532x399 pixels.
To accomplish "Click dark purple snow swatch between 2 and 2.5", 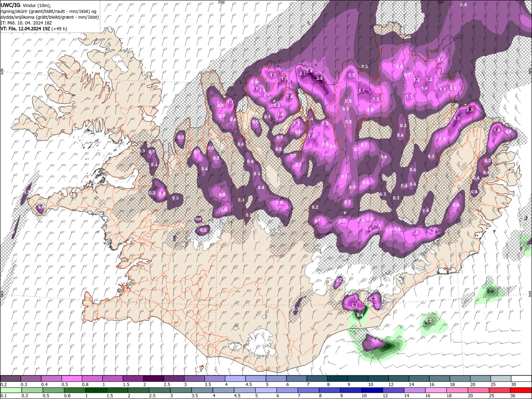I will [x=153, y=379].
